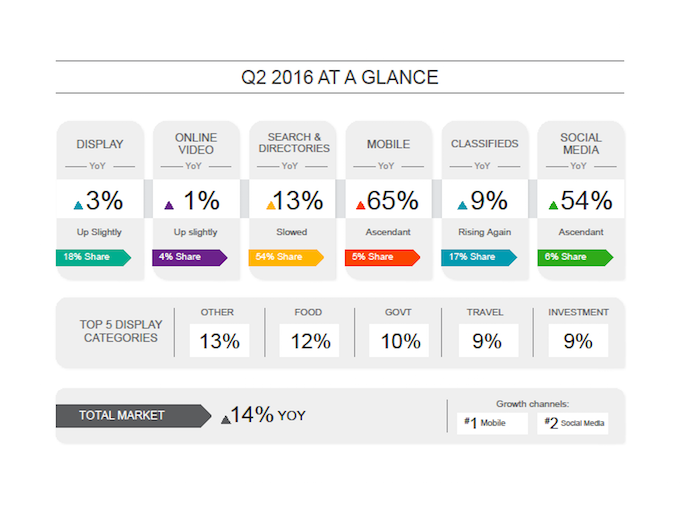This screenshot has width=680, height=510.
Task: Click the blue triangle beside Classifieds 9%
Action: (462, 206)
